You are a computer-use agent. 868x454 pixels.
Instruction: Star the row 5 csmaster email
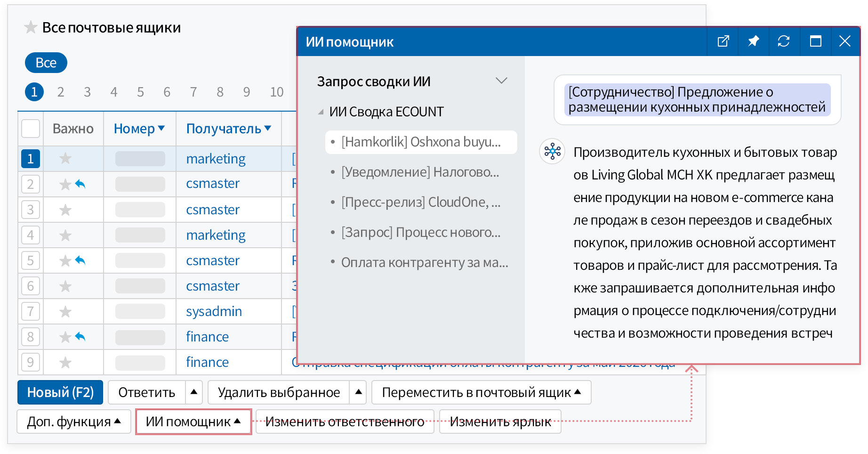(x=65, y=260)
